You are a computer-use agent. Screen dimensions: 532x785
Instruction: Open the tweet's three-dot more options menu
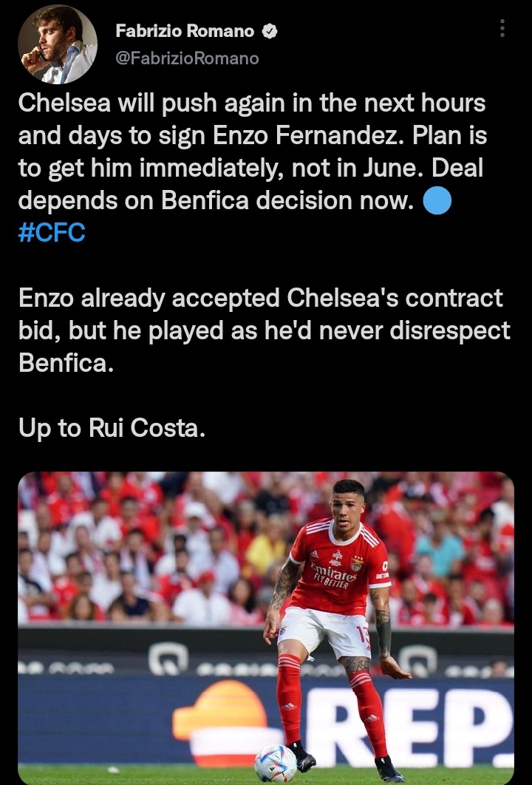pos(502,28)
